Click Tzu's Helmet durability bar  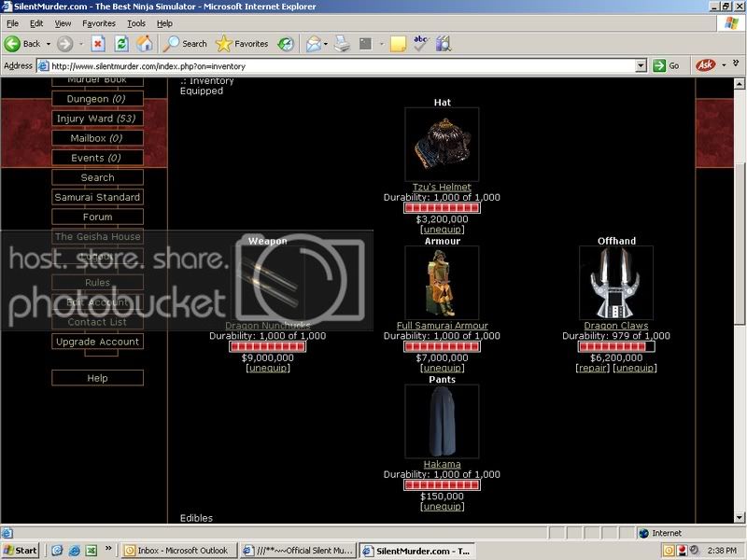click(x=442, y=208)
